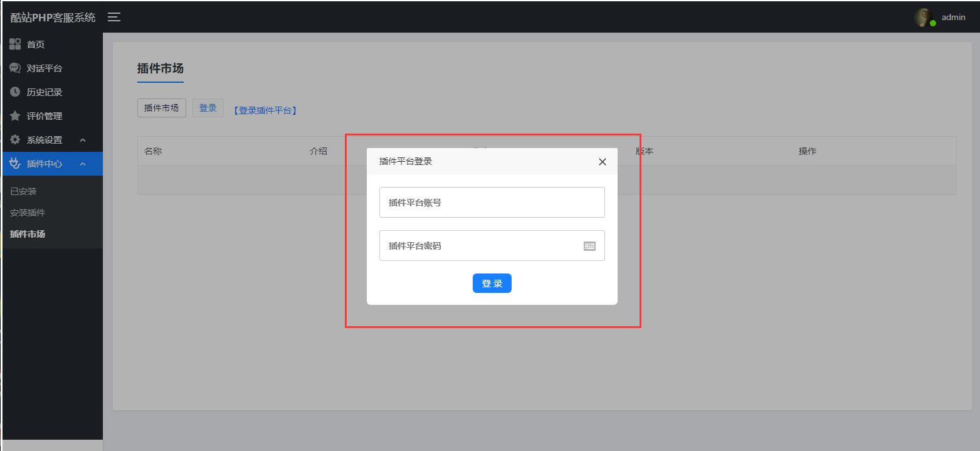Click the 历史记录 clock icon
This screenshot has width=980, height=451.
coord(15,92)
